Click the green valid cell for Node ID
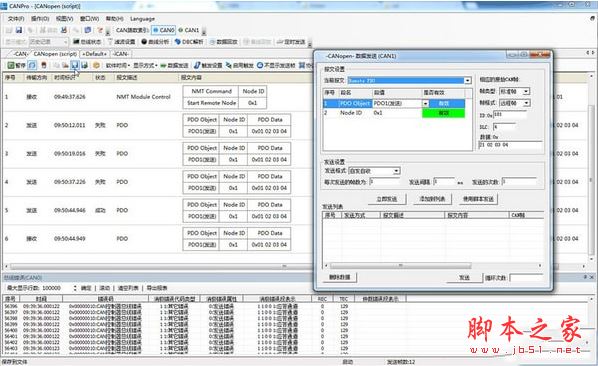Screen dimensions: 598x366 tap(444, 113)
